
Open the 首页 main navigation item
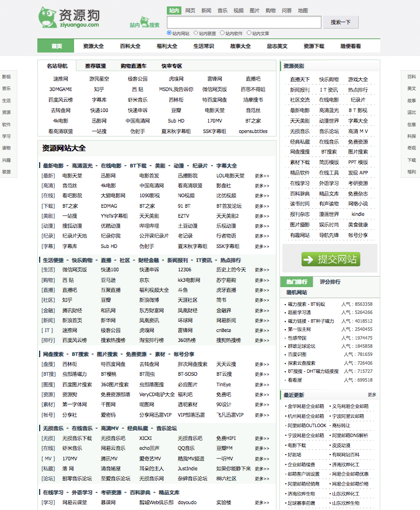[x=57, y=46]
